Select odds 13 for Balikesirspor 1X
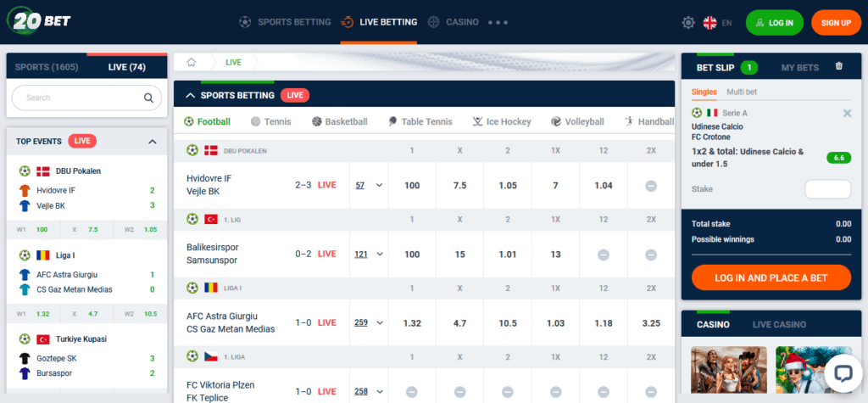 click(555, 255)
